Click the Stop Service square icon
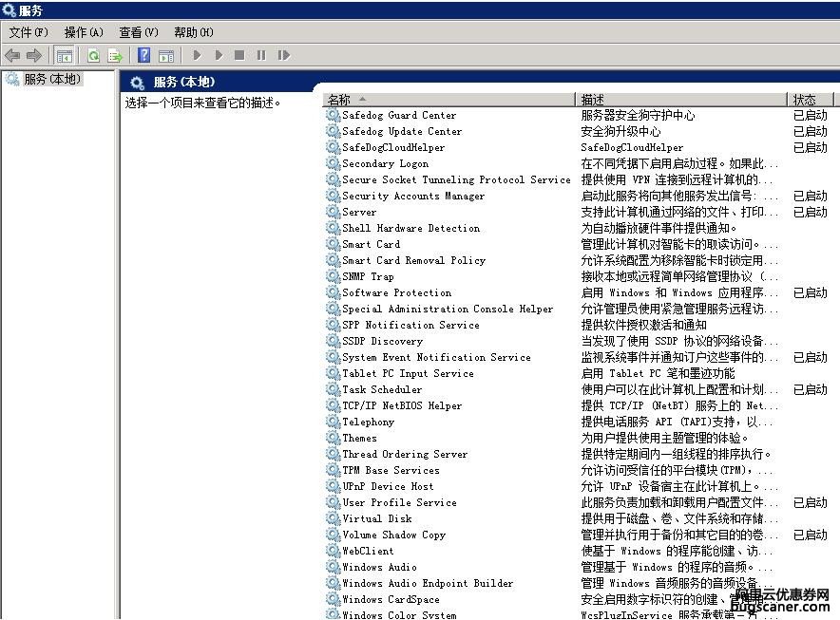Screen dimensions: 840x620 [x=239, y=55]
